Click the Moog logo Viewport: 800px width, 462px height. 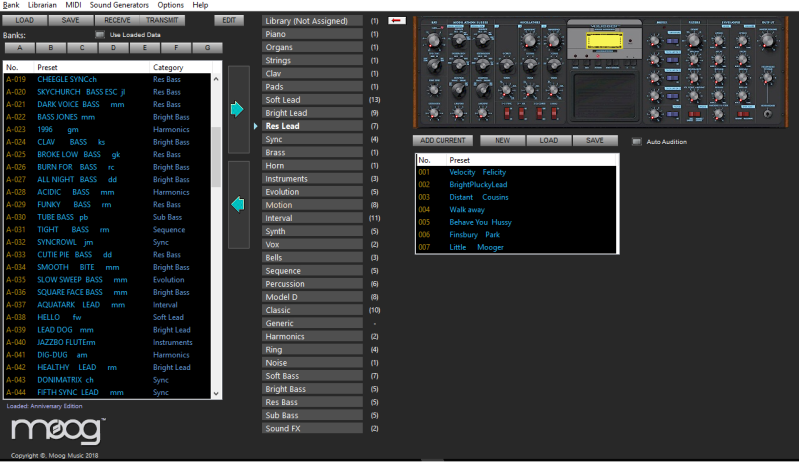[x=58, y=432]
